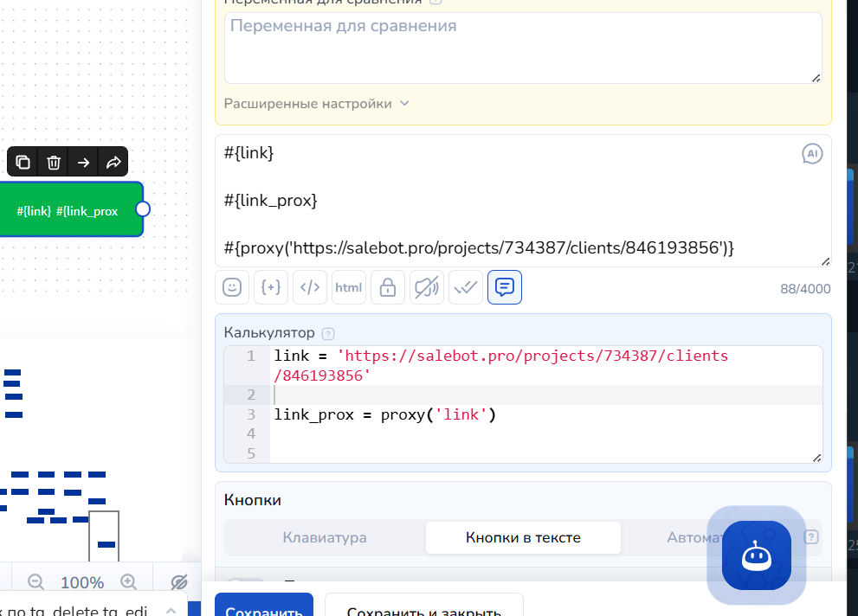Open the emoji picker
This screenshot has width=858, height=616.
point(232,287)
